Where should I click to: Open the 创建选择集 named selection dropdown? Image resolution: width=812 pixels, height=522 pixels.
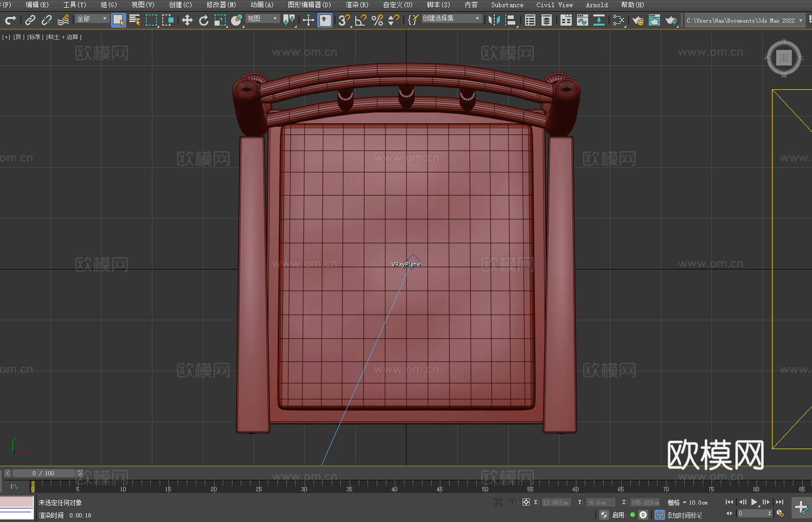(452, 18)
